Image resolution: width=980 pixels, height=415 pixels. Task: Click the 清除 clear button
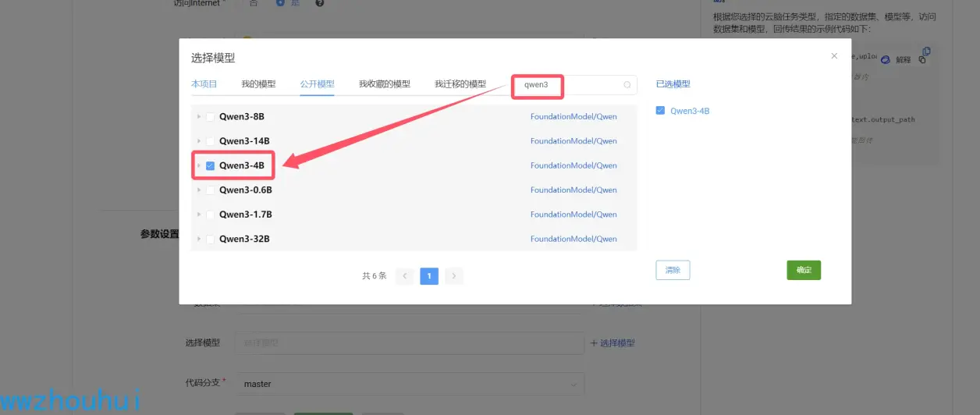coord(673,270)
